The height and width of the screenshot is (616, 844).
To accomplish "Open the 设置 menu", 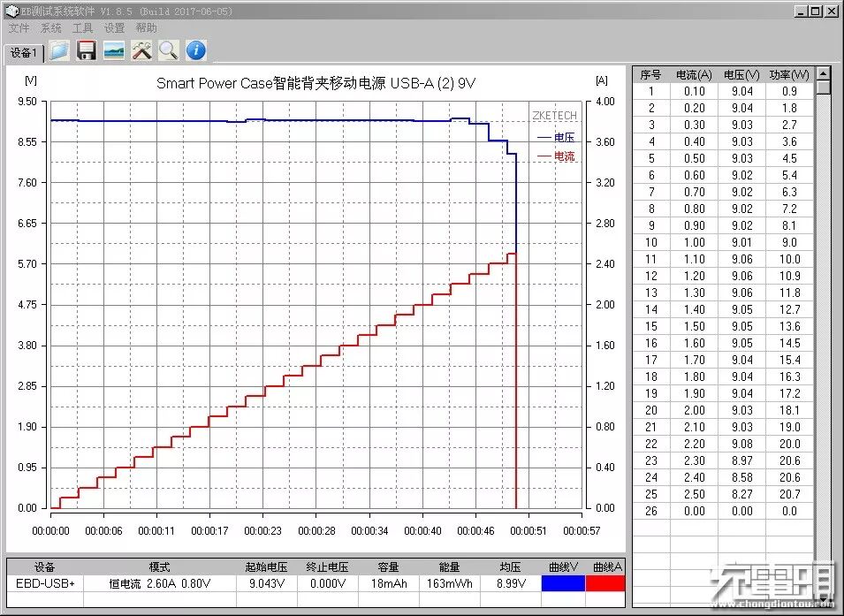I will click(x=114, y=28).
